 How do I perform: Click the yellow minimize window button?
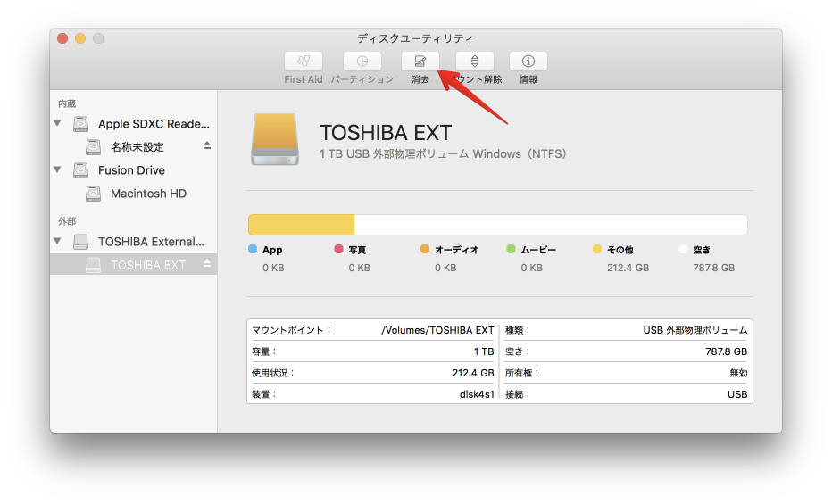tap(80, 38)
